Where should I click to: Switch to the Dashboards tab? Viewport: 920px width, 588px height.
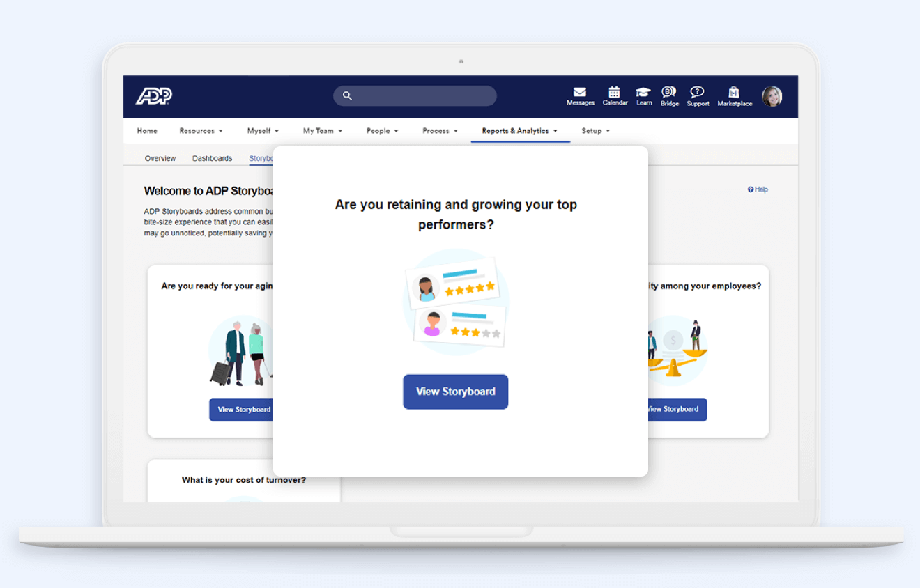pos(213,158)
